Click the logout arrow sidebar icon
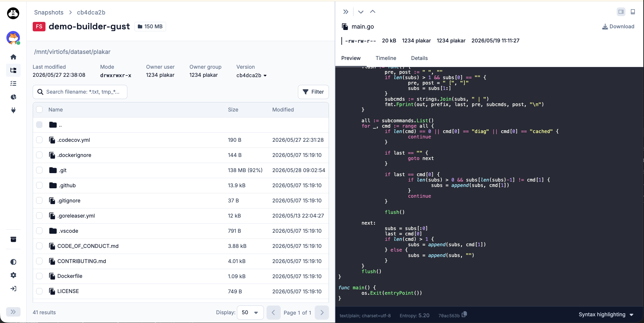This screenshot has height=323, width=644. [x=13, y=289]
